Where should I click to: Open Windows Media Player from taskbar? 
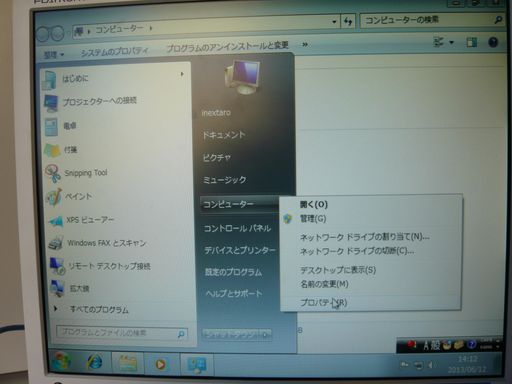click(x=161, y=364)
